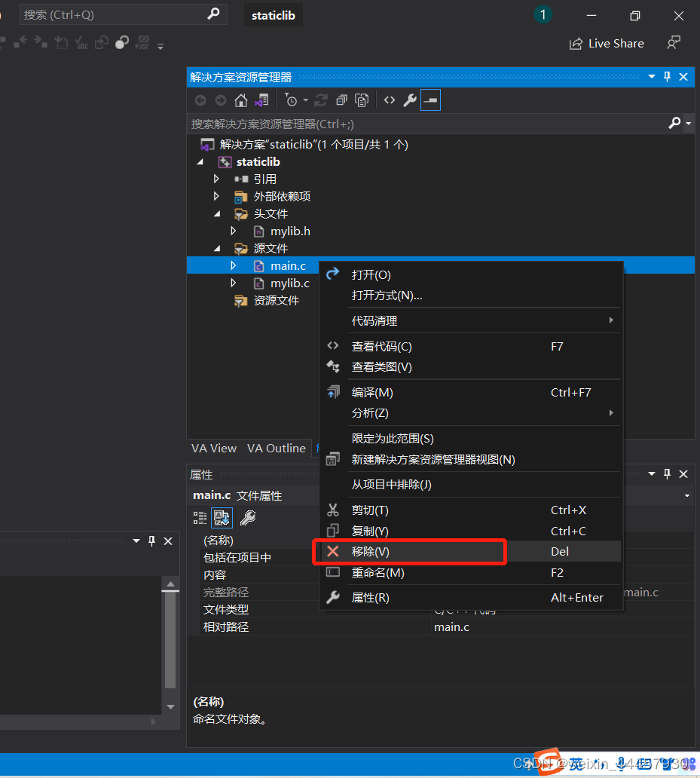Open the pending changes filter clock icon
700x778 pixels.
tap(291, 101)
